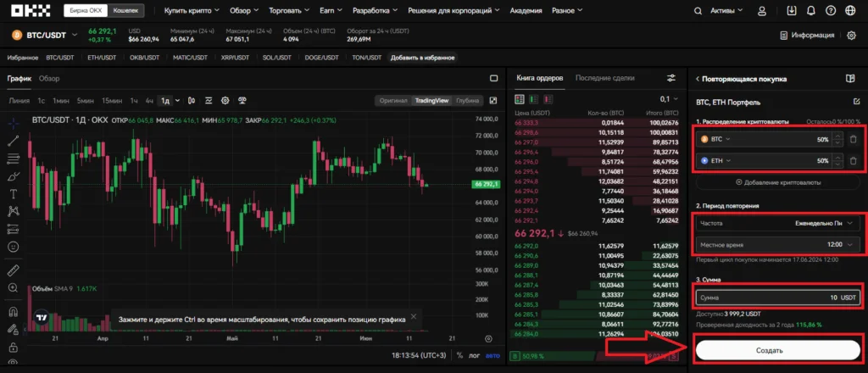This screenshot has width=868, height=373.
Task: Toggle авто scale on chart
Action: [x=492, y=355]
